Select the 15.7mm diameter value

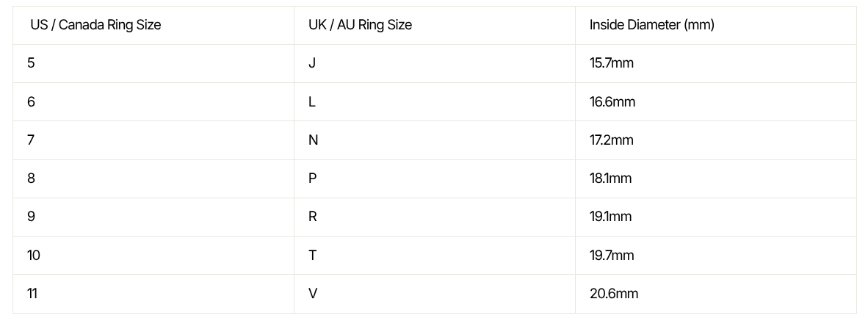611,63
